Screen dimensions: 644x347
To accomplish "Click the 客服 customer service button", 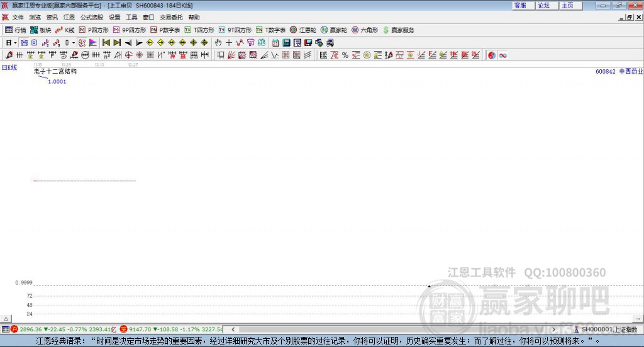I will (x=523, y=5).
